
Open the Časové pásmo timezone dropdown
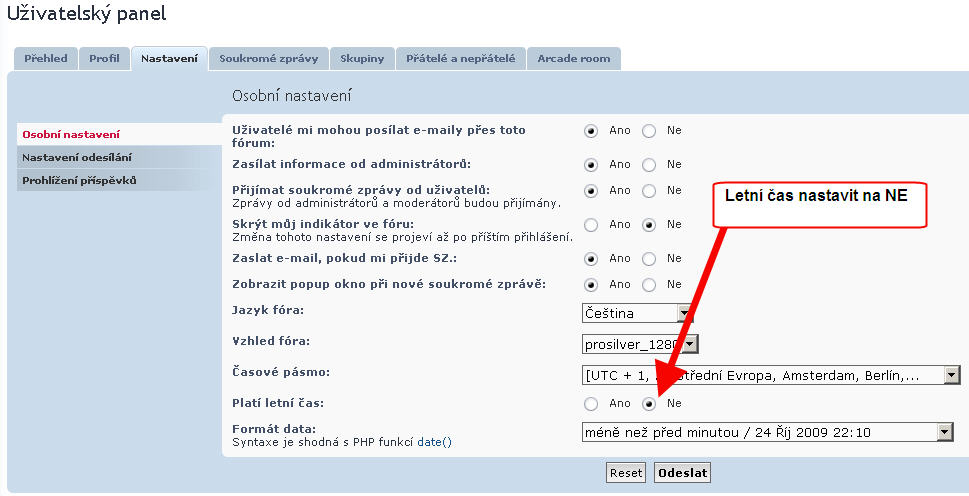pos(770,375)
